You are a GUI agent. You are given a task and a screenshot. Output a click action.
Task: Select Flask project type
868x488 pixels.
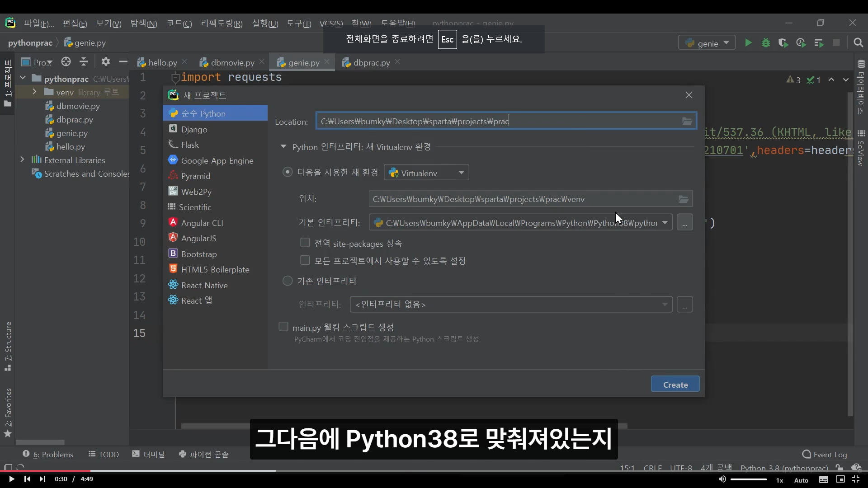[x=215, y=145]
